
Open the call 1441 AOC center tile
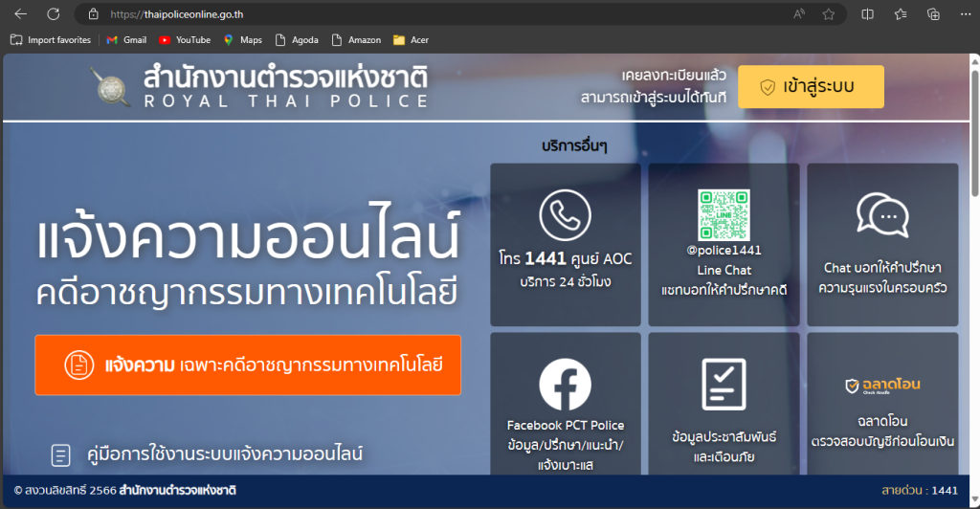click(x=565, y=244)
